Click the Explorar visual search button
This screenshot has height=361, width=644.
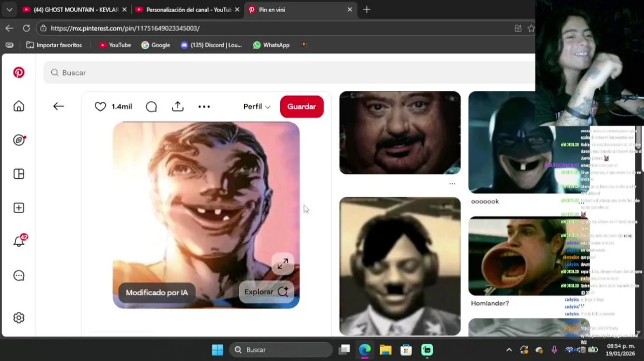tap(266, 292)
